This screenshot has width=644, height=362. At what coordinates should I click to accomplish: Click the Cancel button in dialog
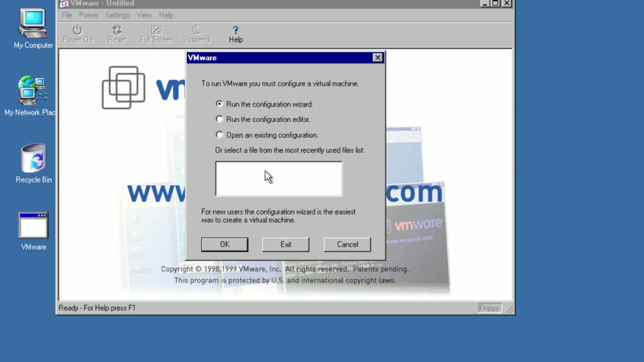click(x=347, y=244)
